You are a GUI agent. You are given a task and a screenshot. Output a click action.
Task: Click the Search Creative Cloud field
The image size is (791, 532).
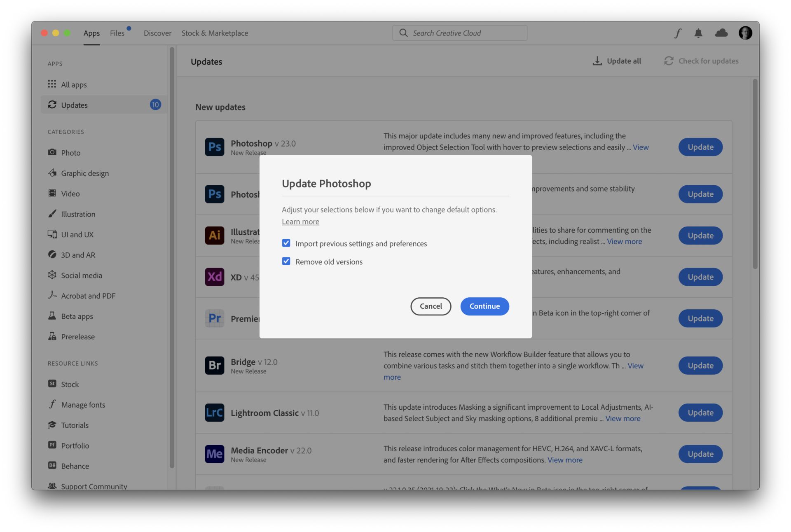[x=459, y=33]
